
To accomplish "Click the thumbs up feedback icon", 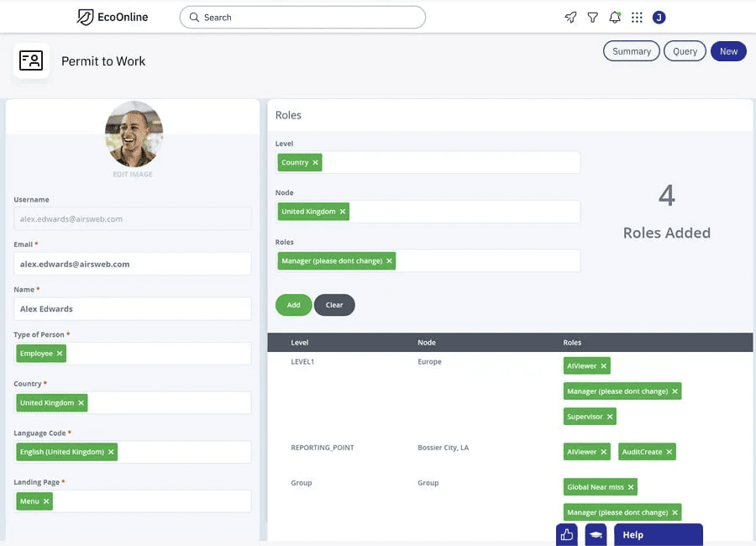I will [x=567, y=534].
